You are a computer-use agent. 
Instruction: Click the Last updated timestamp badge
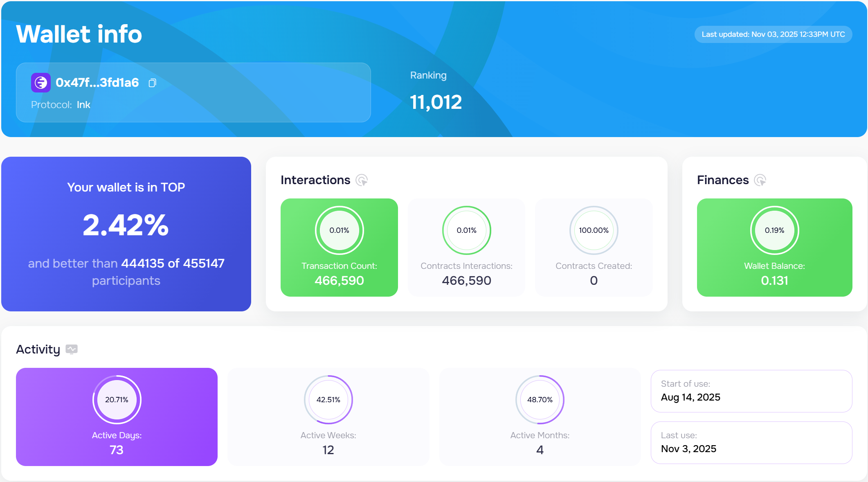coord(773,34)
